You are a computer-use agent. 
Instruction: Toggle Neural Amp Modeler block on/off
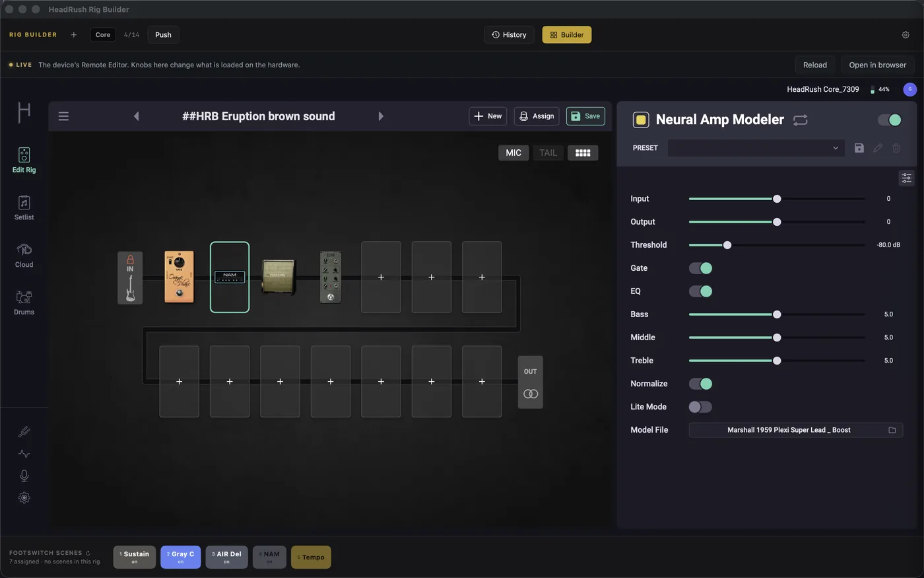pos(889,120)
